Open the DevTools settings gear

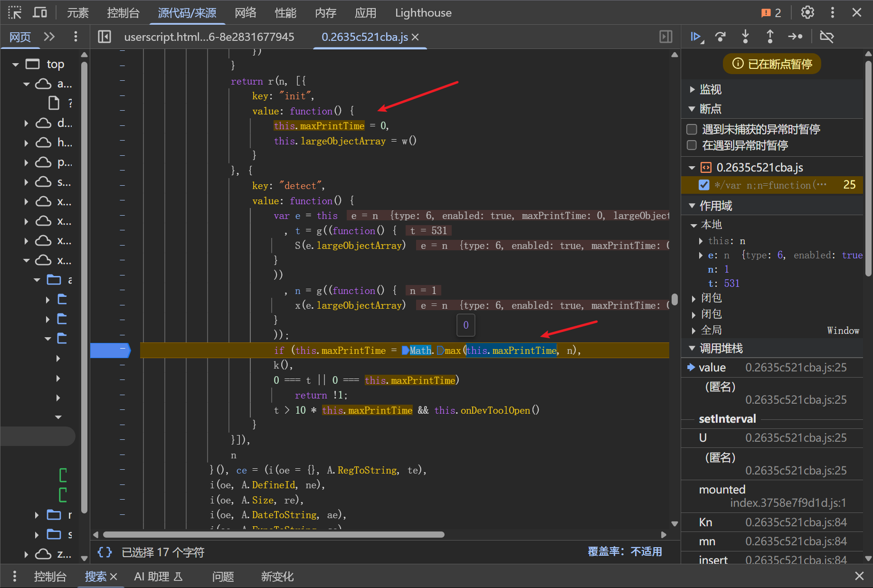pyautogui.click(x=807, y=12)
